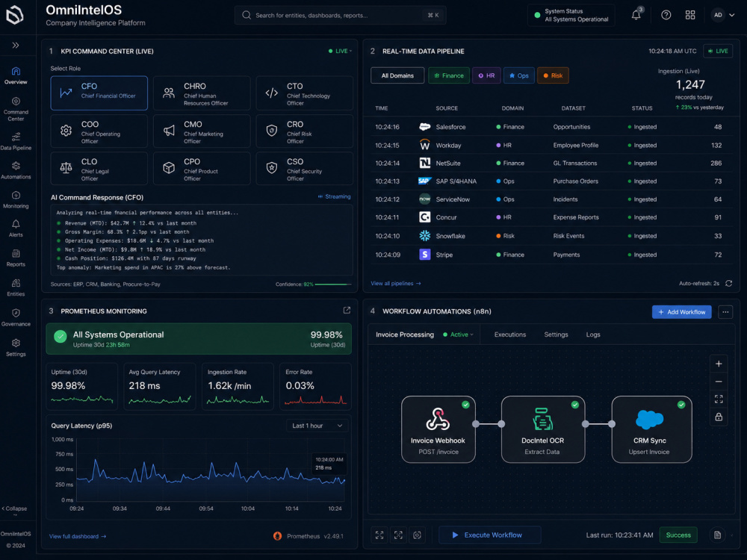Select the CMO role card
747x560 pixels.
[x=202, y=131]
